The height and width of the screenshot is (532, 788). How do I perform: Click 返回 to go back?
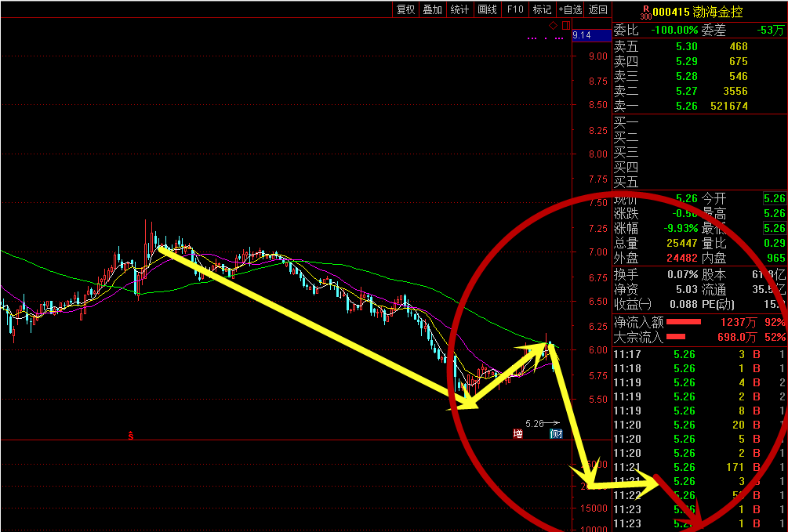click(x=598, y=9)
